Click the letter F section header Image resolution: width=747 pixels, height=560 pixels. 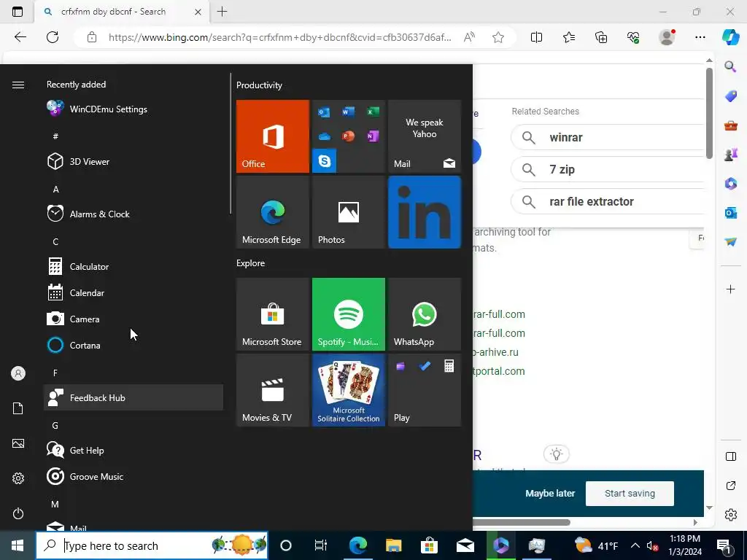[x=55, y=373]
